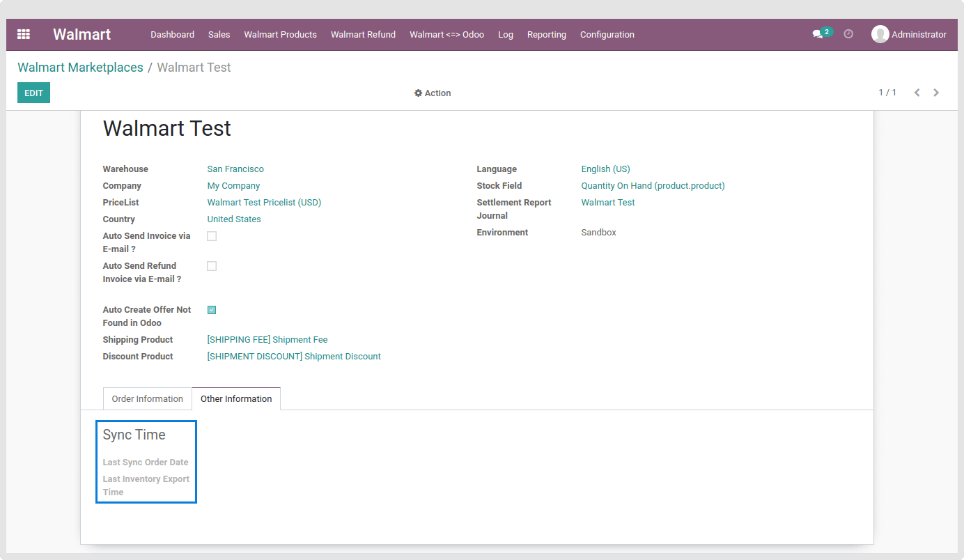Viewport: 964px width, 560px height.
Task: Click the Sync Time section heading
Action: click(134, 435)
